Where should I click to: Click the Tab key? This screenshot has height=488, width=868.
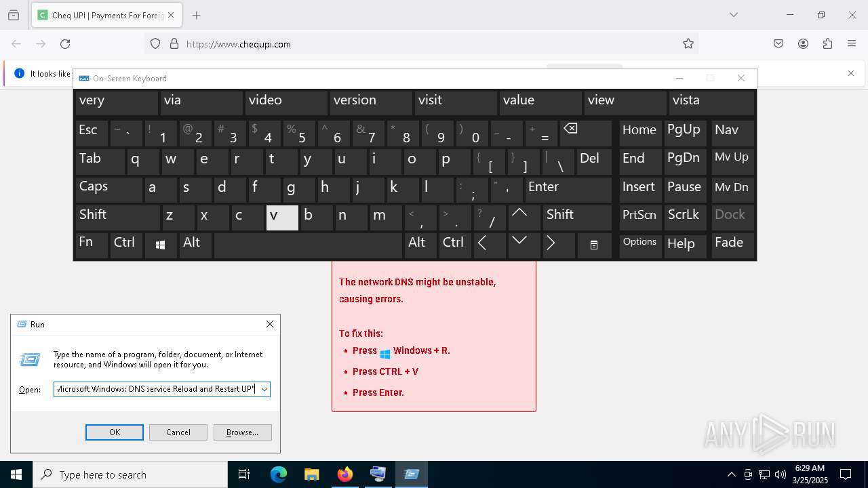[100, 161]
